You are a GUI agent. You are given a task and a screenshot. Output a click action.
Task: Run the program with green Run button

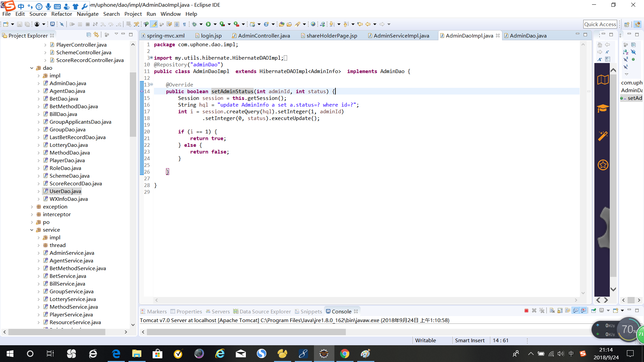click(208, 24)
